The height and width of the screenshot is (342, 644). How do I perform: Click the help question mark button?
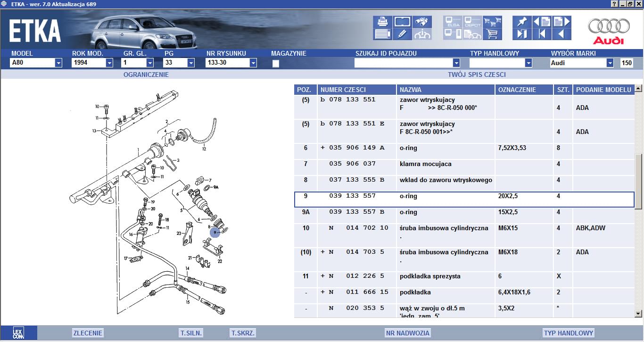615,4
